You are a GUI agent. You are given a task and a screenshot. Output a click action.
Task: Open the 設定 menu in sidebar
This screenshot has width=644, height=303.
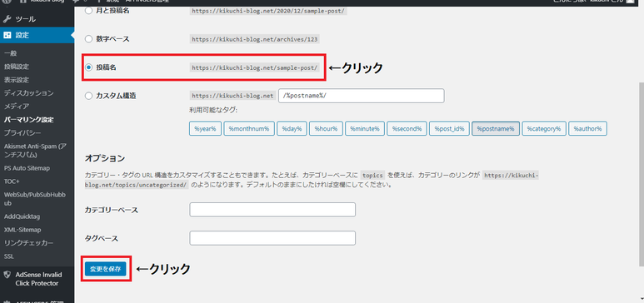[37, 35]
